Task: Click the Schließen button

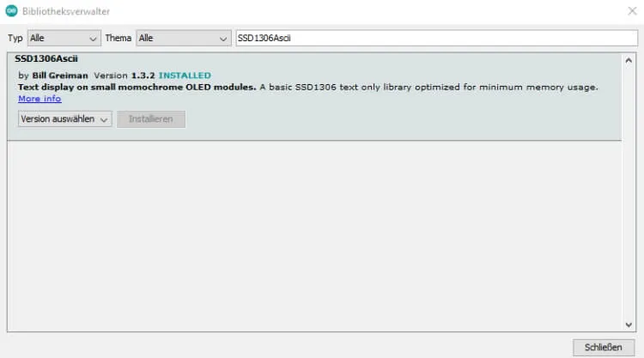Action: tap(603, 347)
